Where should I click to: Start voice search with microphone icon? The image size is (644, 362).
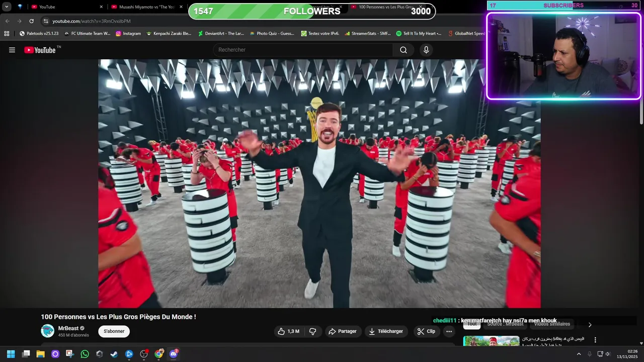pyautogui.click(x=426, y=50)
